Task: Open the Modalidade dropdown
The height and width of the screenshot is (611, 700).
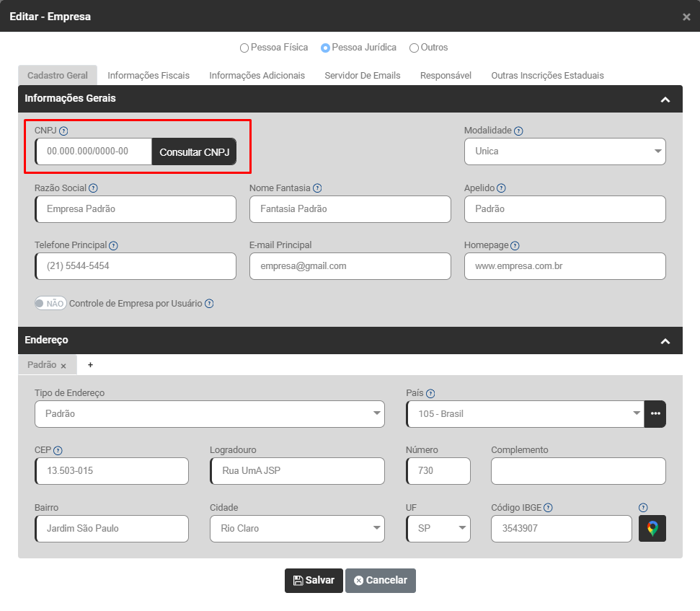Action: click(x=564, y=151)
